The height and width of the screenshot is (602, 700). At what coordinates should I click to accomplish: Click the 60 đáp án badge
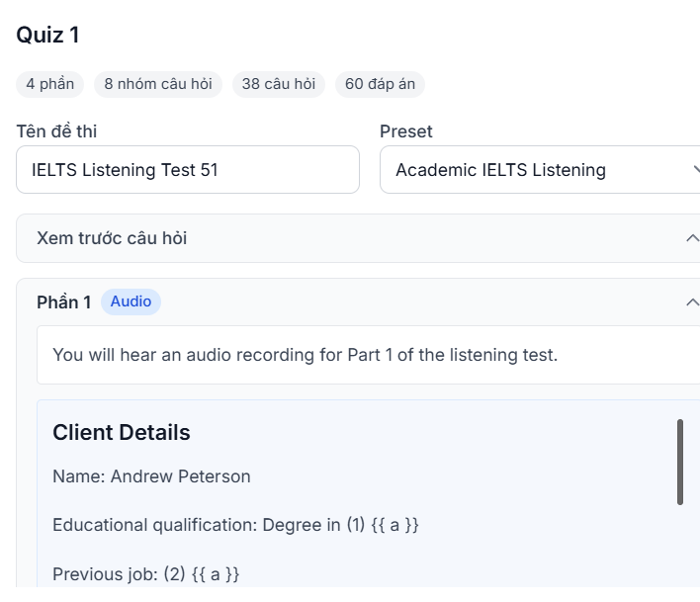click(x=380, y=84)
